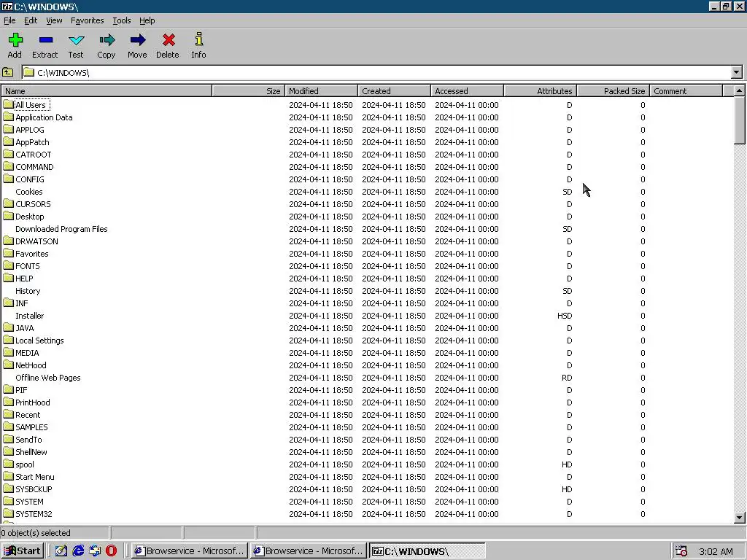Switch to second Browservice taskbar window
747x560 pixels.
pos(309,551)
